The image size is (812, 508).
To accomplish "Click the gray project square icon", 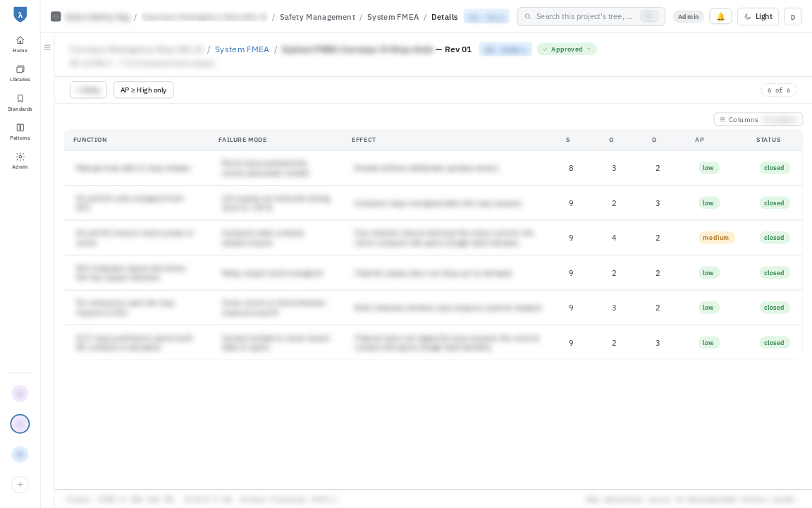I will 56,17.
